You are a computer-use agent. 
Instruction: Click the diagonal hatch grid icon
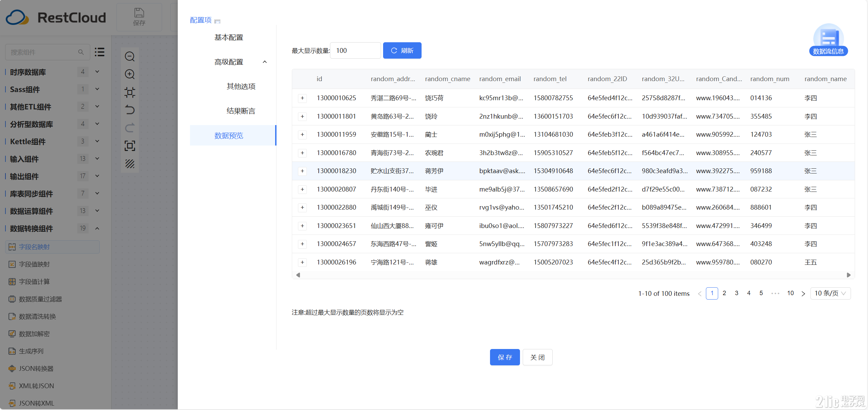click(x=130, y=164)
